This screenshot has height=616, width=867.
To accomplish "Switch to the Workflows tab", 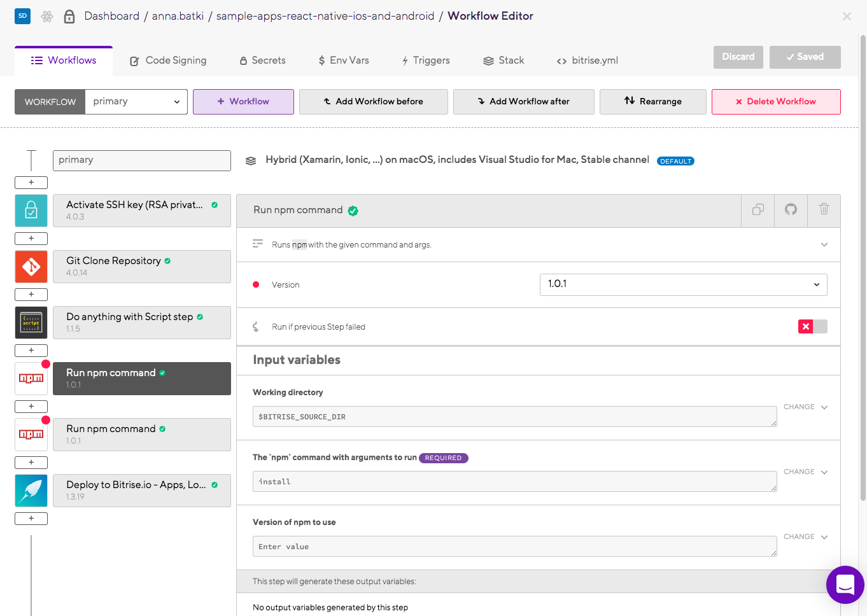I will 64,60.
